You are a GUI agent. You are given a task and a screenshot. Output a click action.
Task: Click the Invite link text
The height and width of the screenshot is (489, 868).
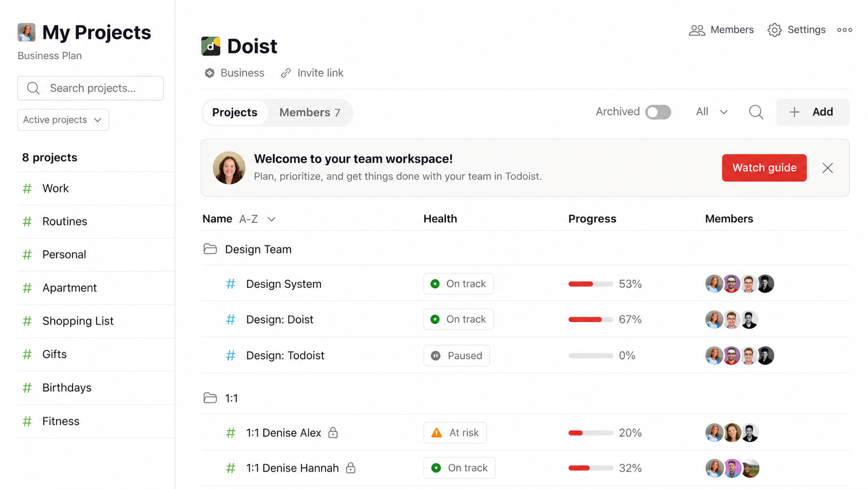click(x=320, y=73)
